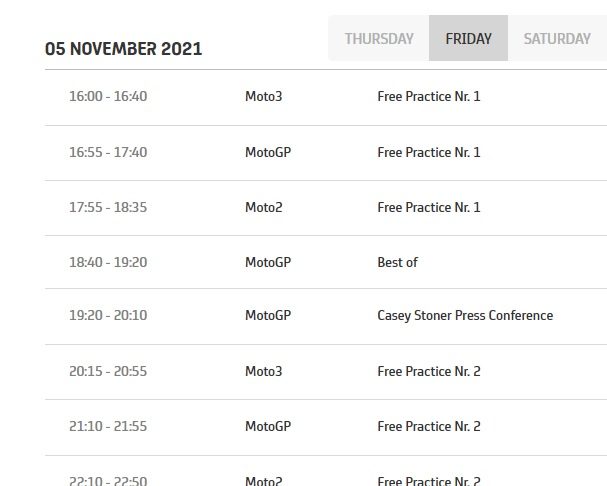Click Moto3 Free Practice Nr. 1 session
Viewport: 607px width, 486px height.
pos(429,97)
